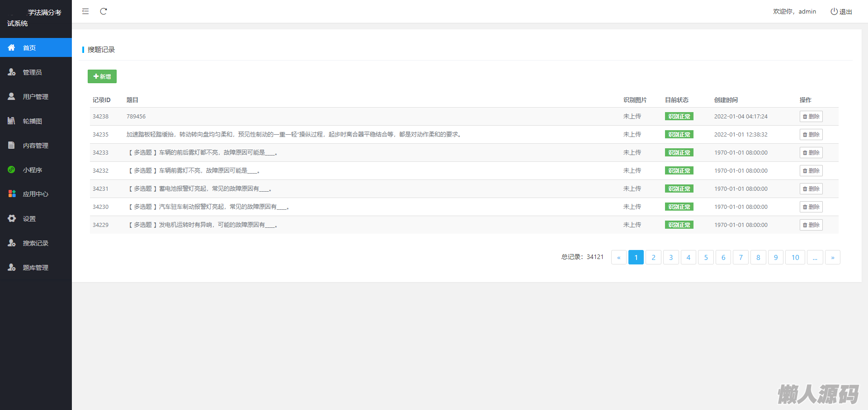Click the 蓄电池报警灯亮起 question
This screenshot has width=868, height=410.
[x=200, y=189]
